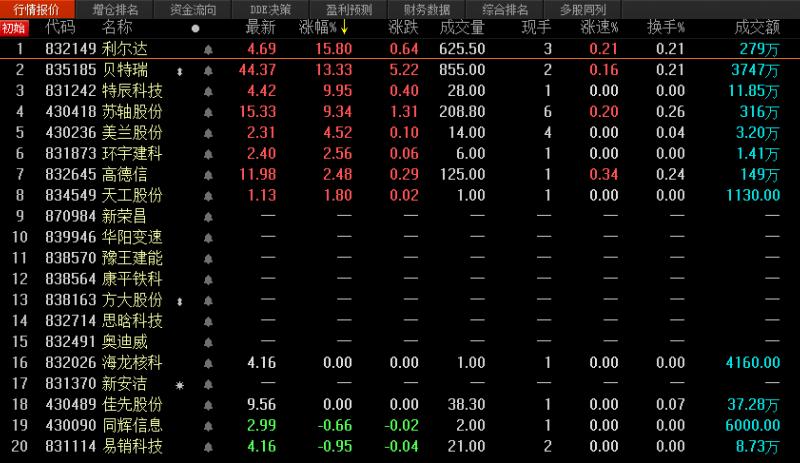Image resolution: width=800 pixels, height=463 pixels.
Task: Click the bell icon for 华阳变速
Action: point(208,238)
